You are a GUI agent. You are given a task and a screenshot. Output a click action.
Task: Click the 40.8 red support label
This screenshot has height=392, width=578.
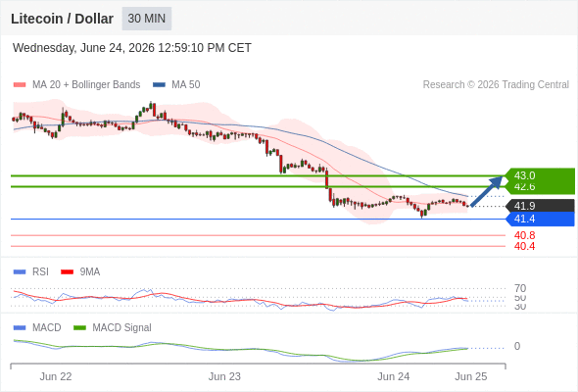pyautogui.click(x=524, y=235)
